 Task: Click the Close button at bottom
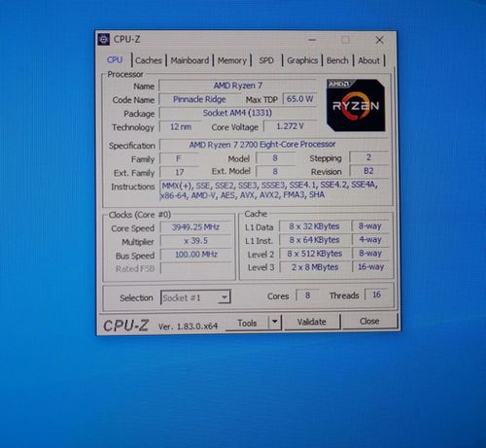pyautogui.click(x=369, y=321)
